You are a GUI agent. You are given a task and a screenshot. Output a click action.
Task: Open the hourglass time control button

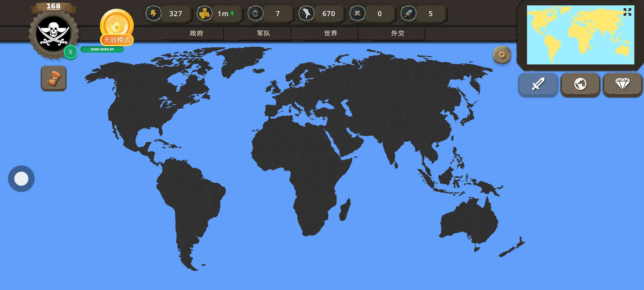pos(54,78)
